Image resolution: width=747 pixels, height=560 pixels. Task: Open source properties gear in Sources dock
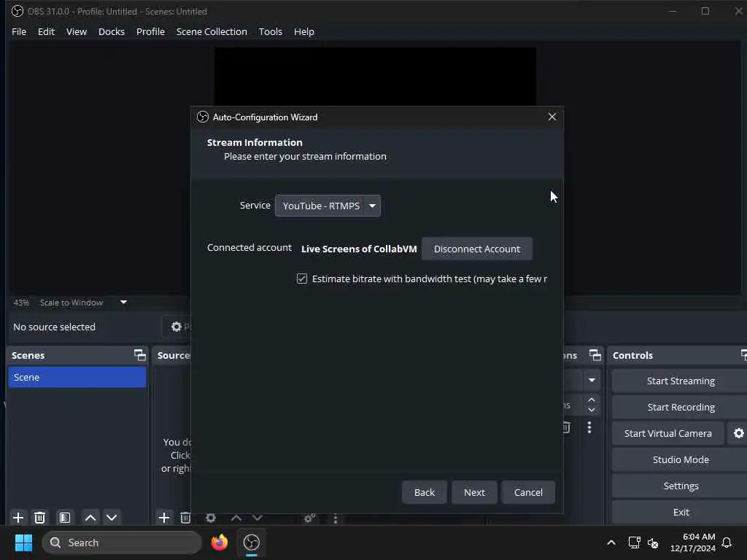(211, 518)
